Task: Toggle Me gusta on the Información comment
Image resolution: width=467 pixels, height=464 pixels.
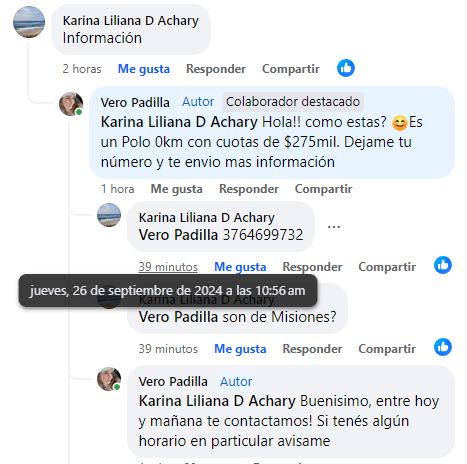Action: pyautogui.click(x=144, y=69)
